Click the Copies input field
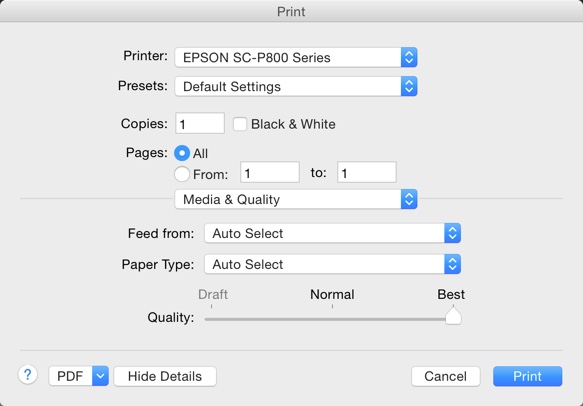The height and width of the screenshot is (406, 583). tap(200, 123)
